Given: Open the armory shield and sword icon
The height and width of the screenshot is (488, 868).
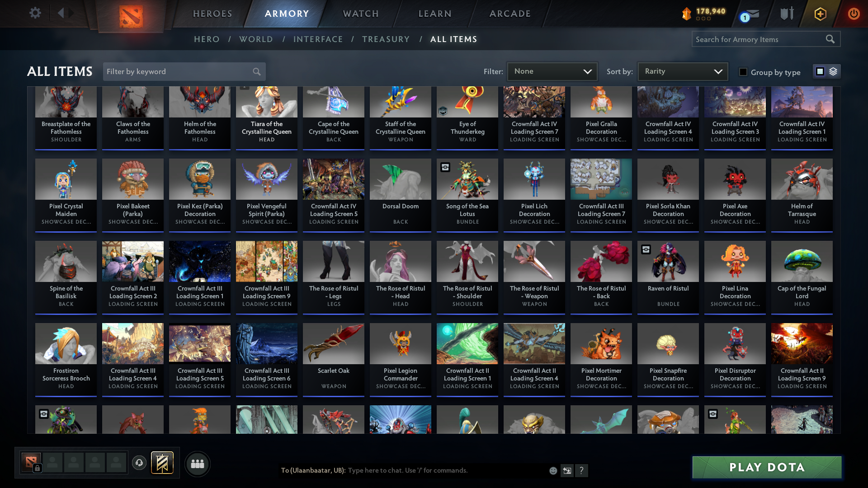Looking at the screenshot, I should pyautogui.click(x=787, y=14).
